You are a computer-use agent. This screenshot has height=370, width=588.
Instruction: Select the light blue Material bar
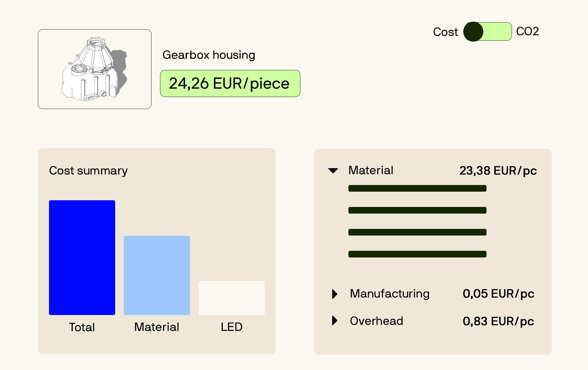tap(157, 275)
